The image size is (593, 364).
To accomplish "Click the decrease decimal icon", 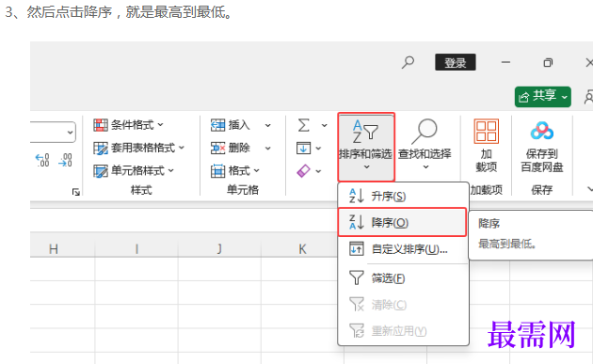I will 65,160.
